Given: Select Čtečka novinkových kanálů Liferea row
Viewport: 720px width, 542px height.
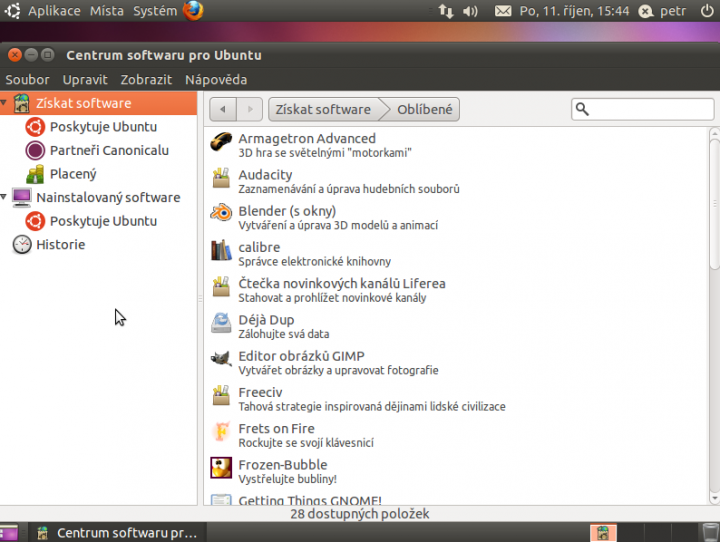Looking at the screenshot, I should pyautogui.click(x=456, y=290).
